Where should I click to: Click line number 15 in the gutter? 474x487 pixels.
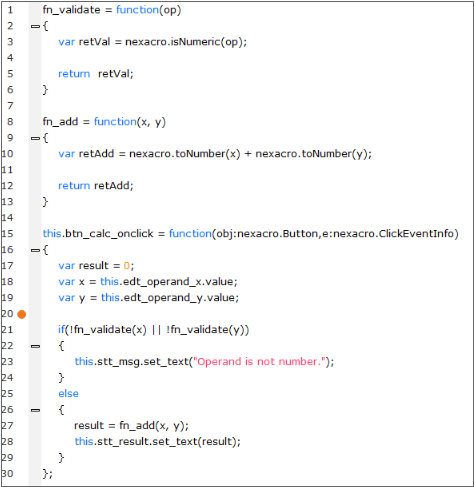tap(7, 234)
